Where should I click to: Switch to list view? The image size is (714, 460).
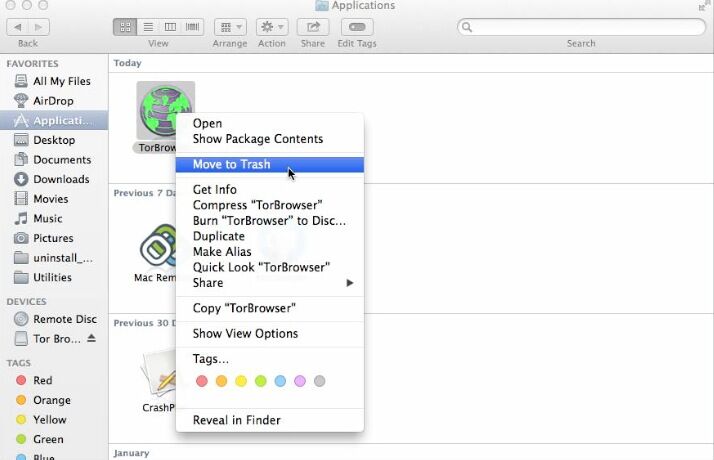pos(148,27)
